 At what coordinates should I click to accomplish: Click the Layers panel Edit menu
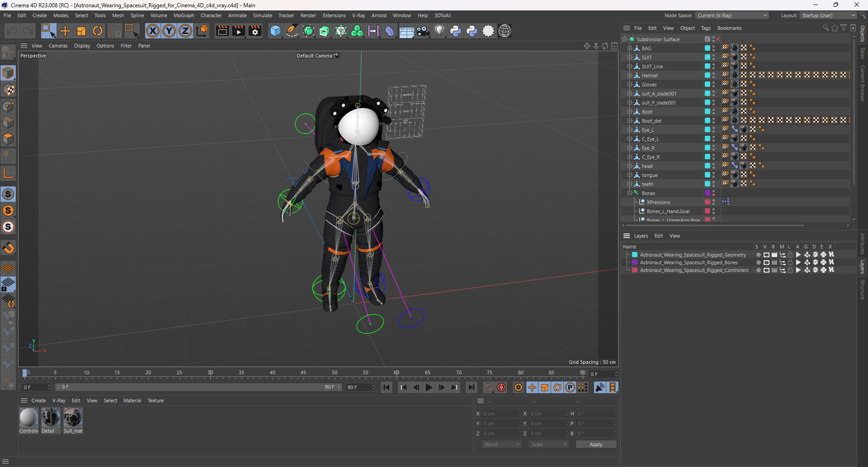tap(658, 236)
